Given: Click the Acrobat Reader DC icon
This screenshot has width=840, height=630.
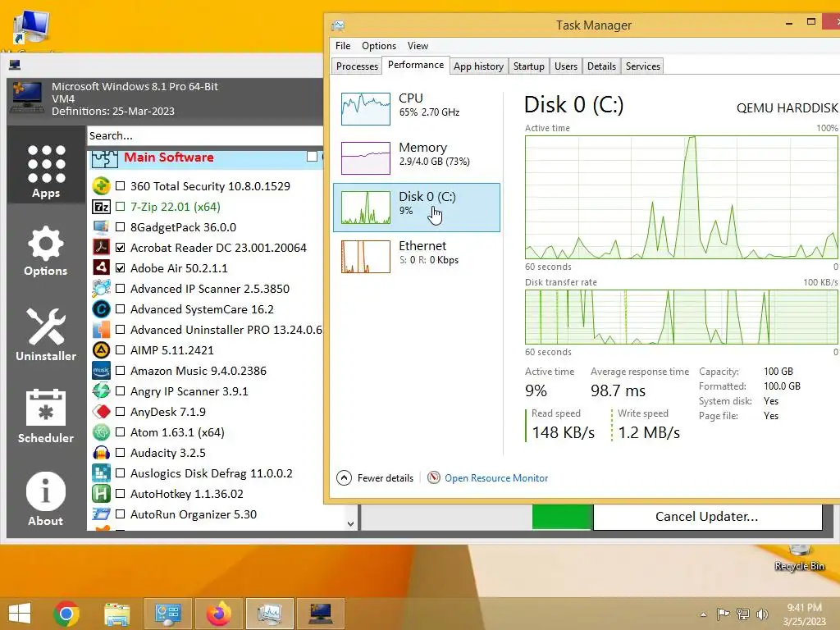Looking at the screenshot, I should click(x=101, y=248).
